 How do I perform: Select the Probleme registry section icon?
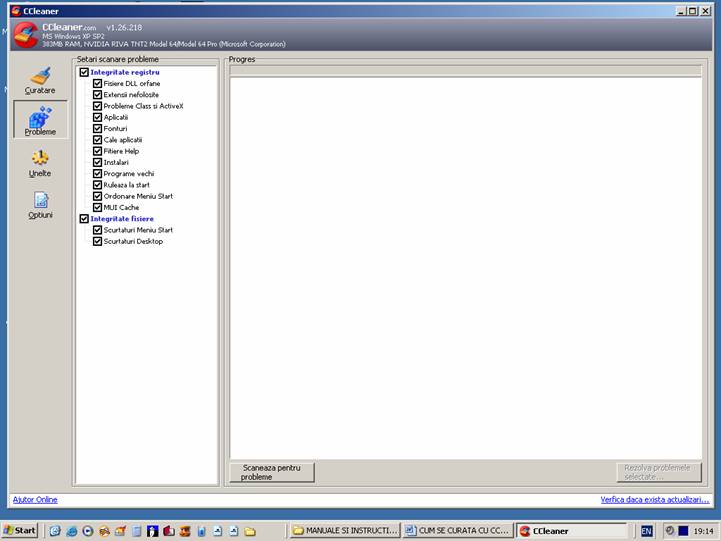click(x=40, y=121)
